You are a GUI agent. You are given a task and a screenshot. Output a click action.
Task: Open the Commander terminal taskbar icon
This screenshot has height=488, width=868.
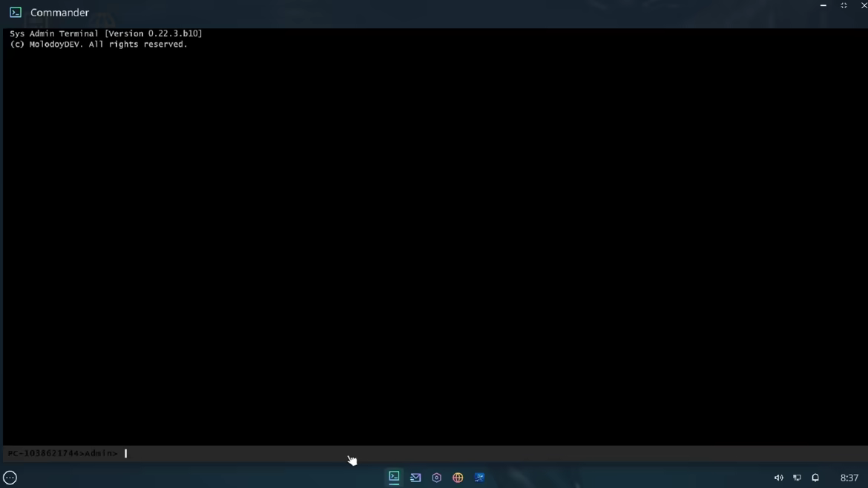pyautogui.click(x=394, y=477)
